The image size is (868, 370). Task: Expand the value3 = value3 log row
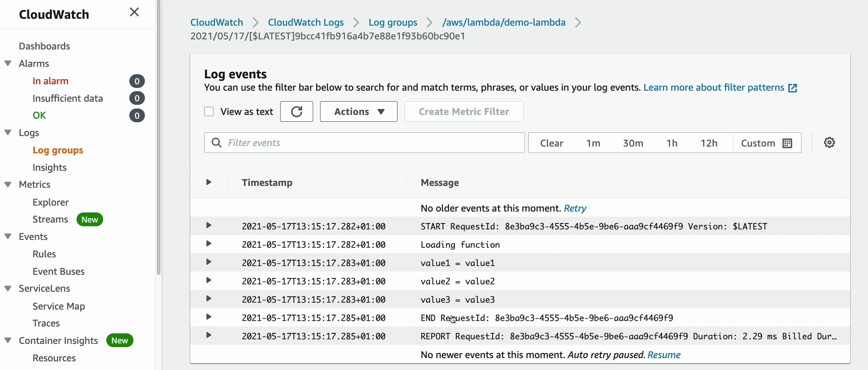pyautogui.click(x=209, y=299)
